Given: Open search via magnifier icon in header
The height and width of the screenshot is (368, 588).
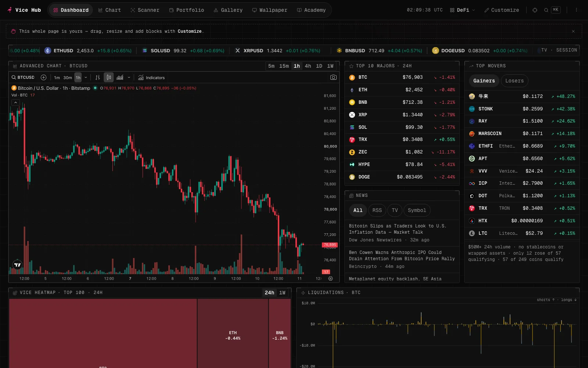Looking at the screenshot, I should (546, 10).
